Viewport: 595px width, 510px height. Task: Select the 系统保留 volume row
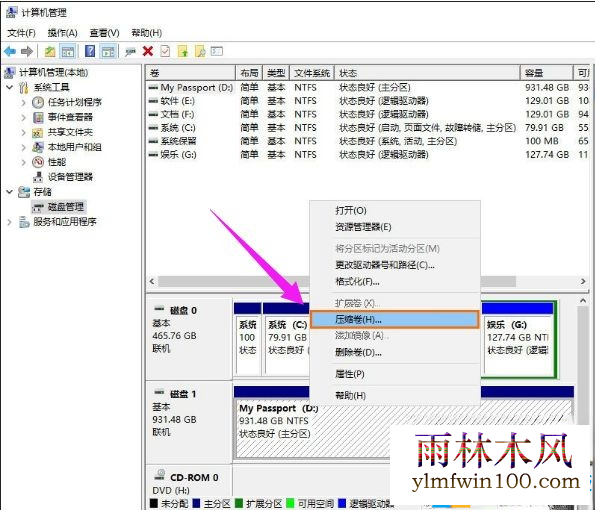click(x=367, y=141)
